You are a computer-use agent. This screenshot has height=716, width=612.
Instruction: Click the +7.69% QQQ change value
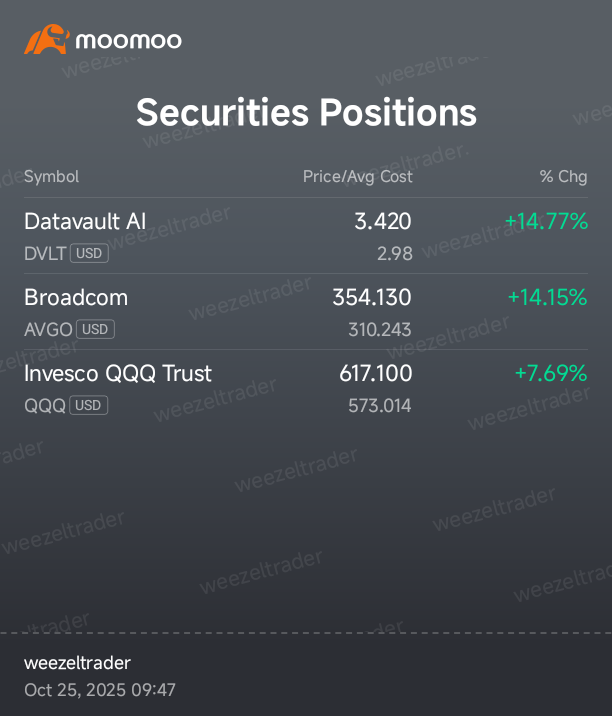pos(551,374)
